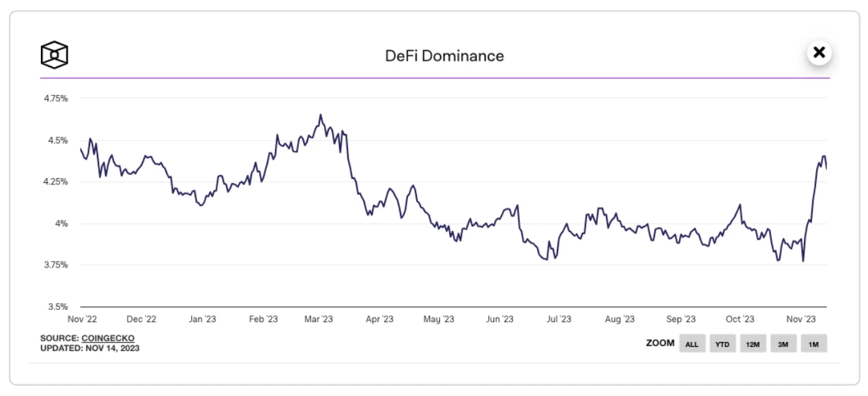Click the chart line's March 2023 peak

coord(320,115)
